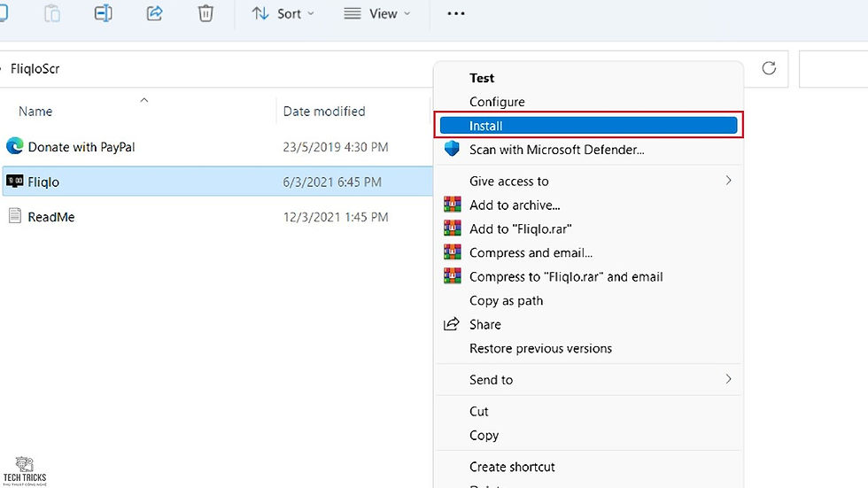Click the date 12/3/2021 1:45 PM
The image size is (868, 488).
click(336, 217)
